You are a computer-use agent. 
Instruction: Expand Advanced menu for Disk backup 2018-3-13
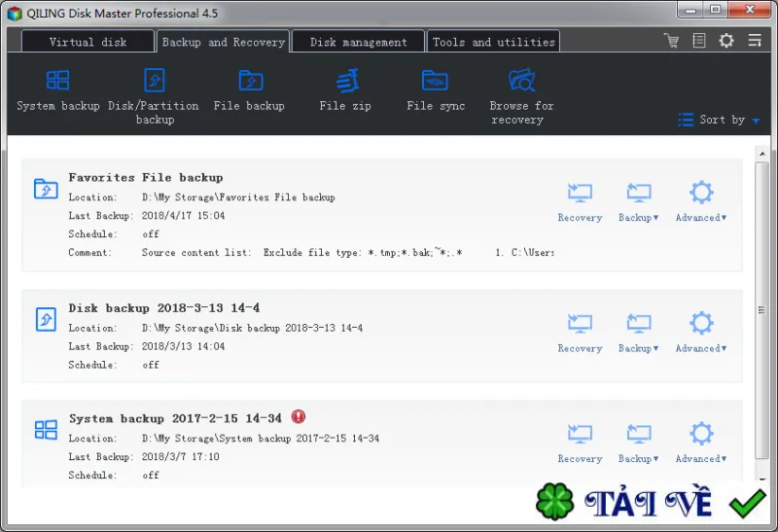click(700, 334)
